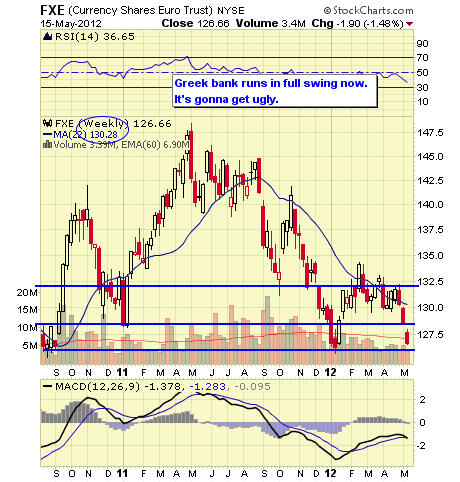Click the 132.5 price axis label

[430, 282]
